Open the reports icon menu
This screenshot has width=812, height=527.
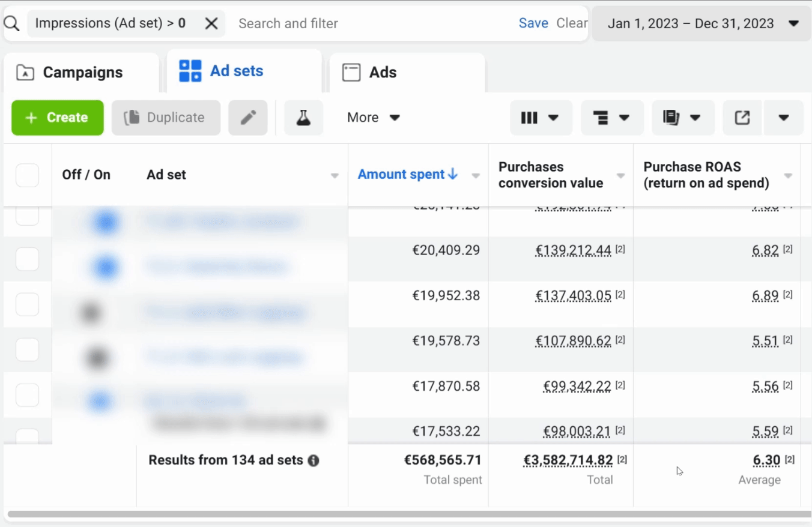click(682, 118)
